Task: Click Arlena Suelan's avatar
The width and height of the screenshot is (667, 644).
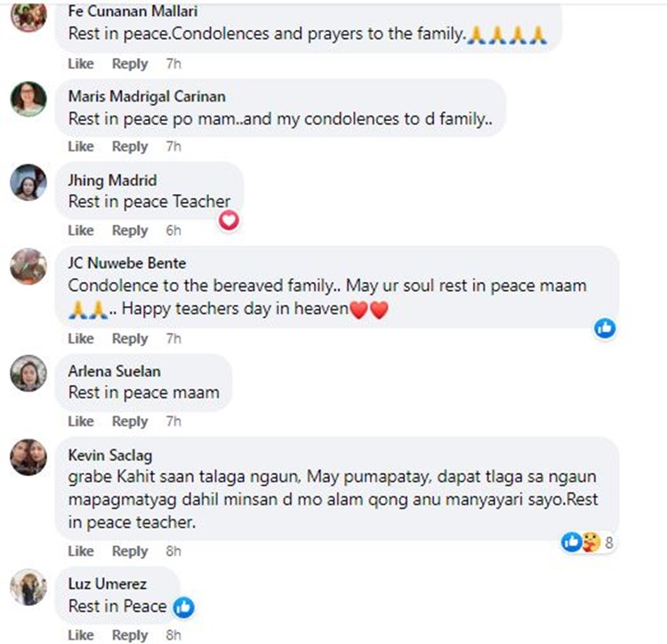Action: coord(28,373)
